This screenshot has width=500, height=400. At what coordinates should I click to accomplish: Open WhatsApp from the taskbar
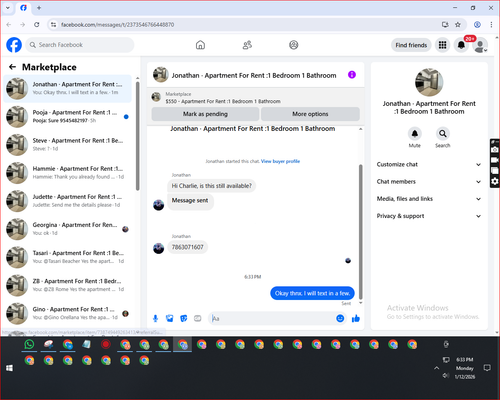29,344
